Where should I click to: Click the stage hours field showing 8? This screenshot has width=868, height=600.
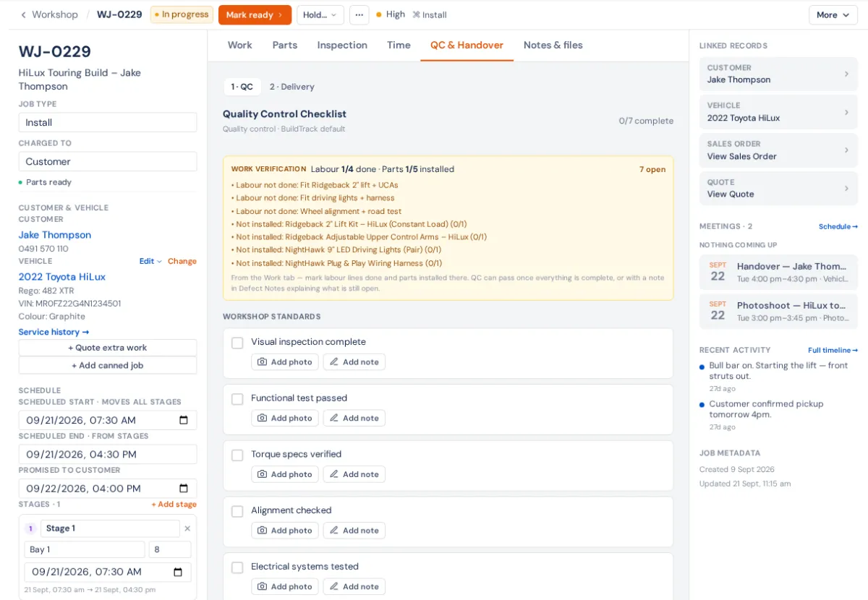[x=170, y=549]
